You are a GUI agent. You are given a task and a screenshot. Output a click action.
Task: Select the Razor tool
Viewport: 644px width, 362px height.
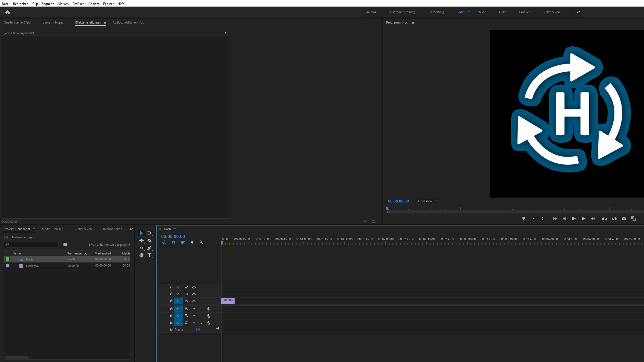pyautogui.click(x=149, y=241)
